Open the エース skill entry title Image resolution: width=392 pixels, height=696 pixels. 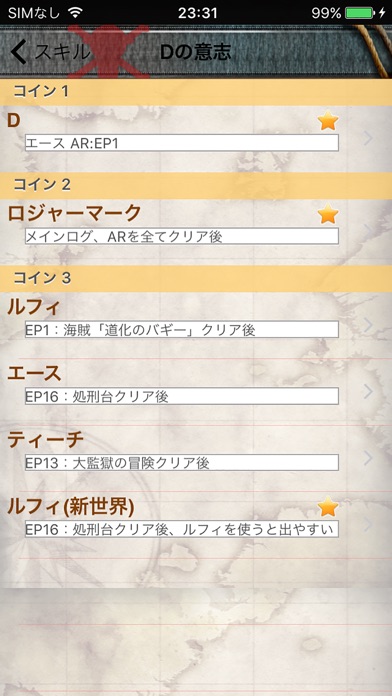pyautogui.click(x=34, y=374)
